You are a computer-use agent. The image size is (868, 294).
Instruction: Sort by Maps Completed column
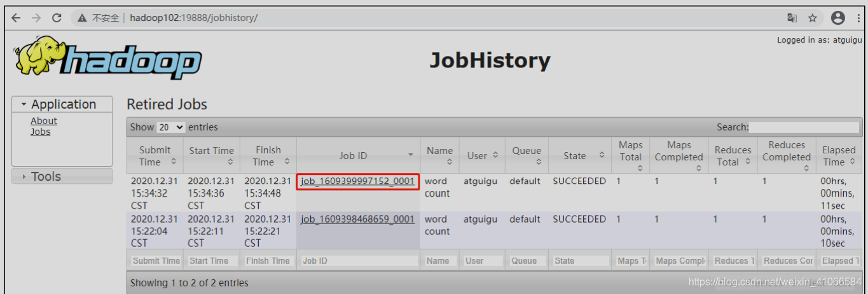[679, 156]
